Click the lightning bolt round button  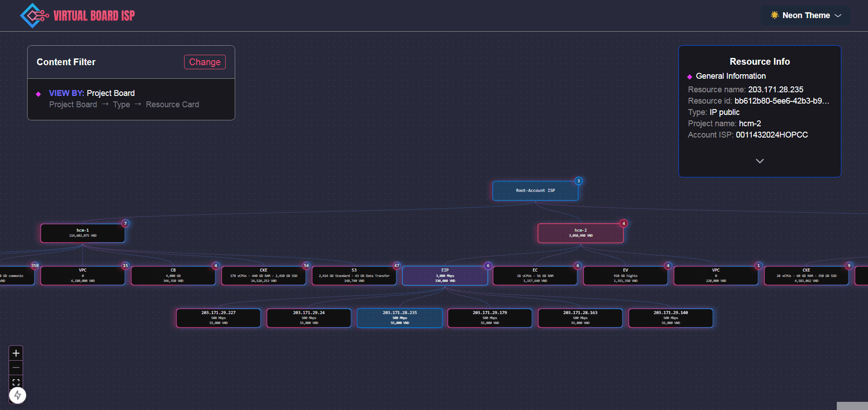point(18,395)
